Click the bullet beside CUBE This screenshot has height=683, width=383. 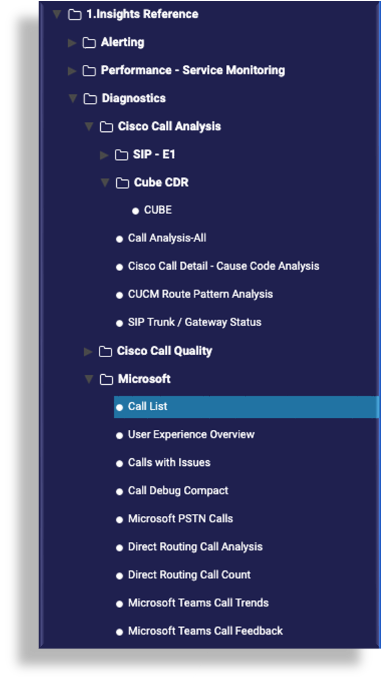click(136, 211)
